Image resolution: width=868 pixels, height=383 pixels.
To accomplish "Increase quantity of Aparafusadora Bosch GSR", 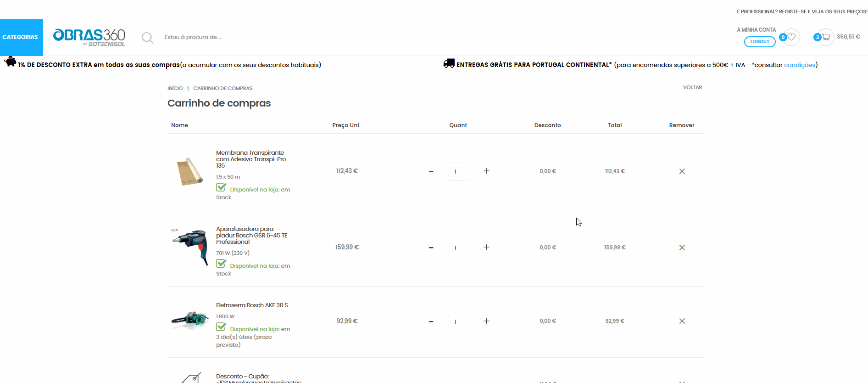I will (x=487, y=247).
